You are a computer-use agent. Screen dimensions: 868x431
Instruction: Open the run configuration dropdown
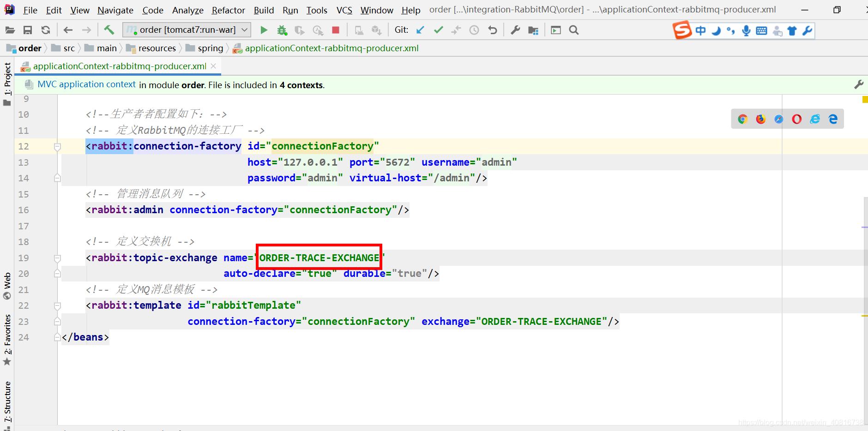(x=187, y=30)
